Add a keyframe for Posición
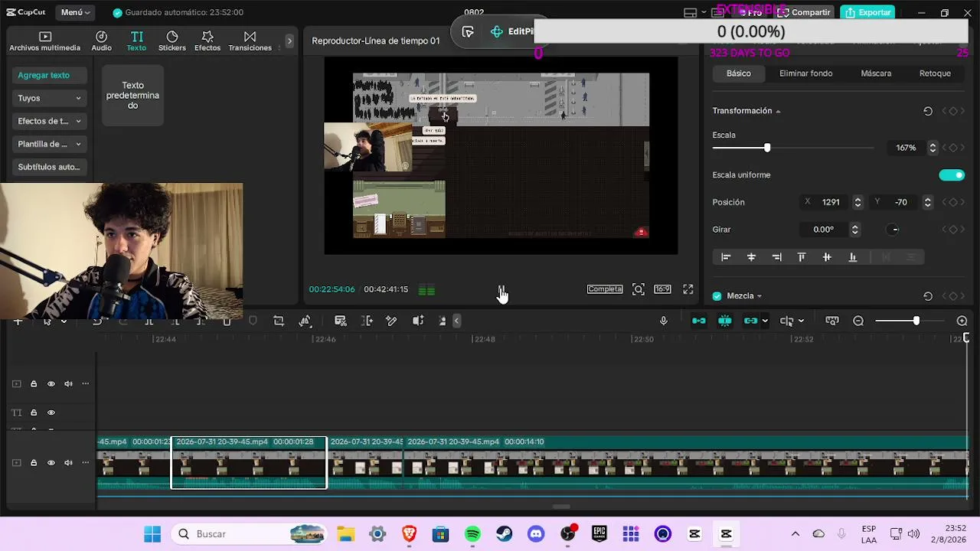 [953, 202]
